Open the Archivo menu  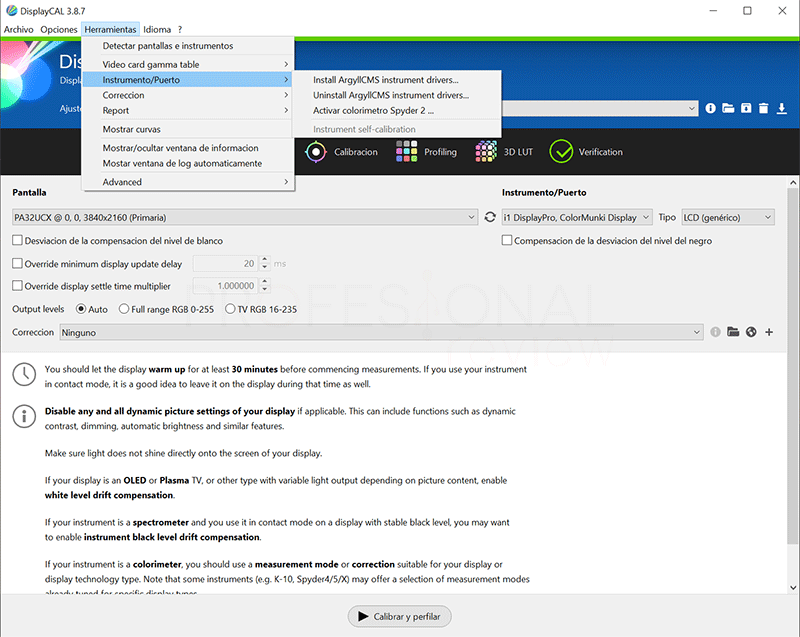[x=18, y=30]
